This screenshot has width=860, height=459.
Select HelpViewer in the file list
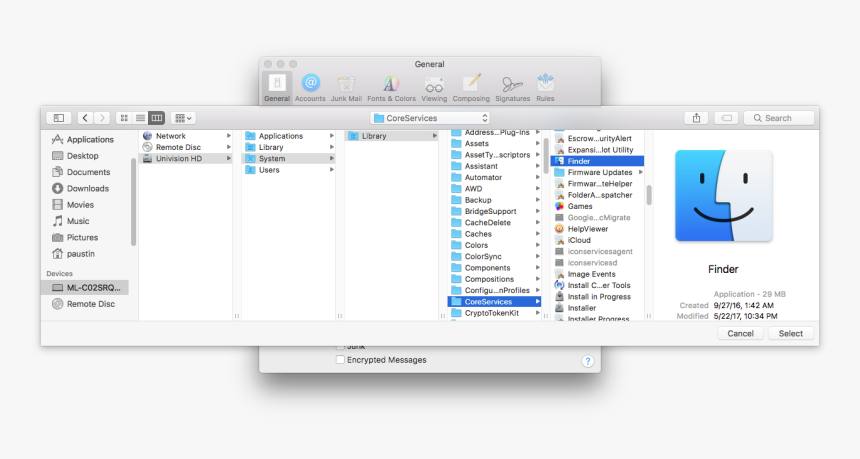[x=597, y=229]
